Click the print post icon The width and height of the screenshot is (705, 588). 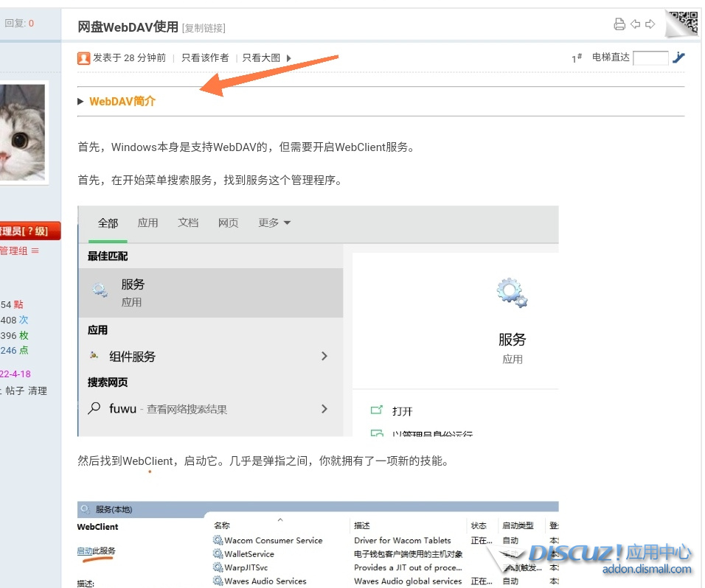point(619,24)
